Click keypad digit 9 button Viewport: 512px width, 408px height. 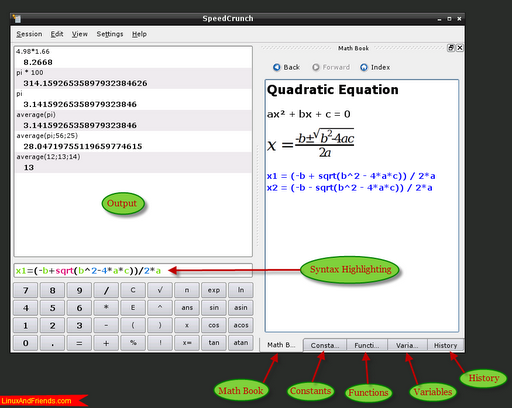79,290
